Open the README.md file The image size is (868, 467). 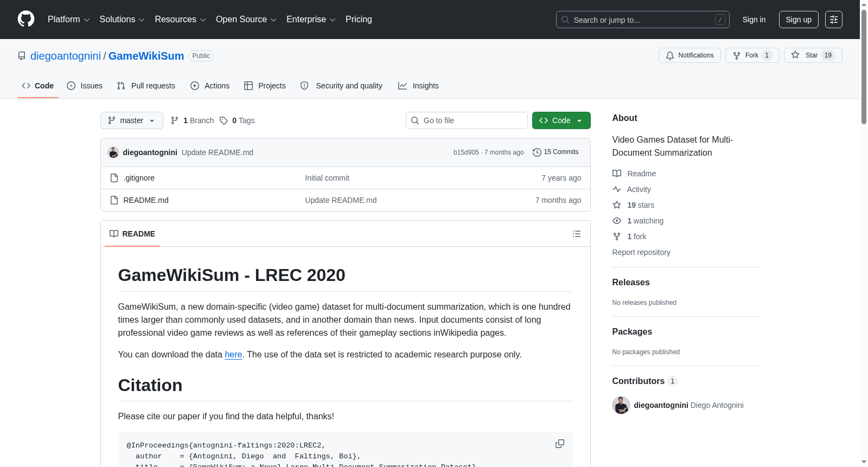coord(146,200)
